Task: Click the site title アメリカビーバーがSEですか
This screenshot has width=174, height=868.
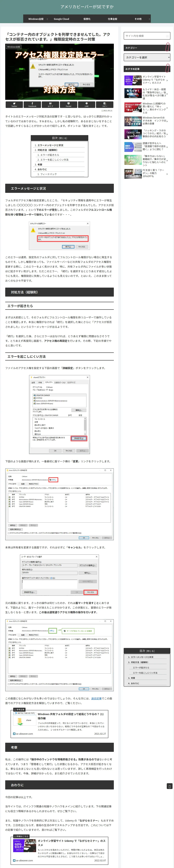Action: coord(87,7)
